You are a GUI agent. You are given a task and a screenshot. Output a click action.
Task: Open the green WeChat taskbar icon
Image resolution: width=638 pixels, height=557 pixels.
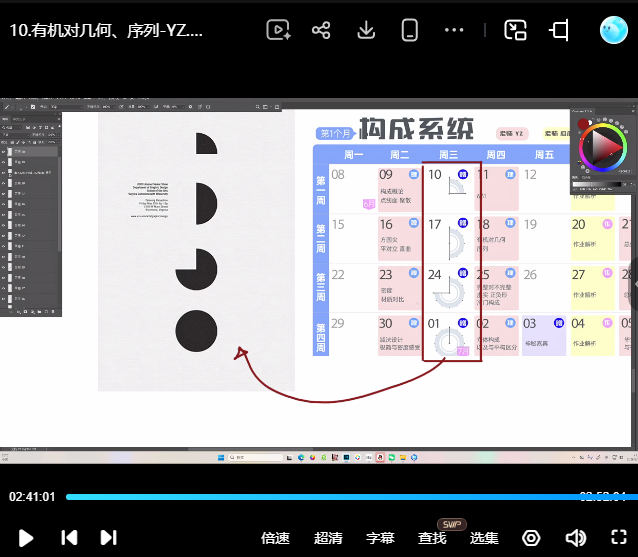[392, 457]
